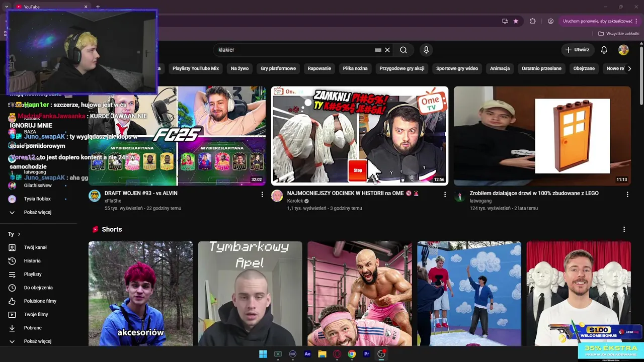Open the Chrome three-dot menu

[636, 21]
